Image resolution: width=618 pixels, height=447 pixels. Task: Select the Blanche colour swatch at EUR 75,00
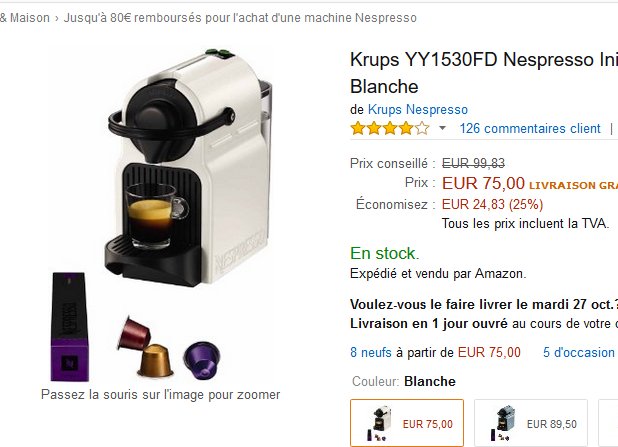point(407,423)
